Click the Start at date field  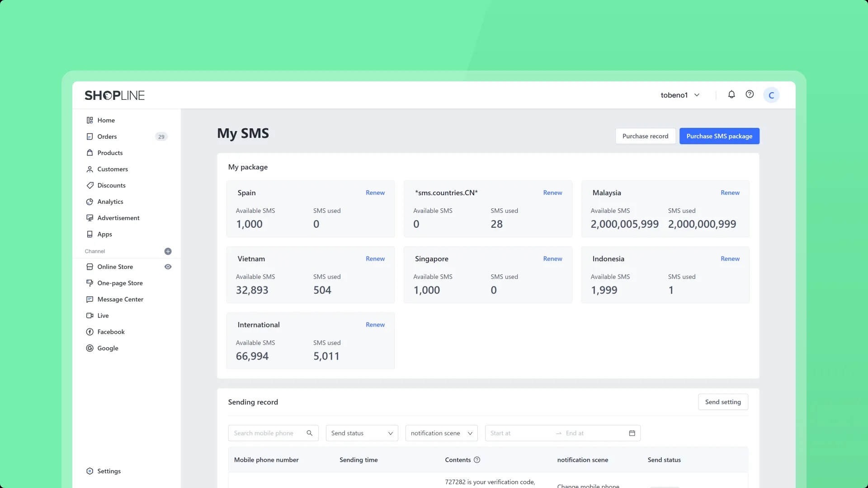pos(515,433)
